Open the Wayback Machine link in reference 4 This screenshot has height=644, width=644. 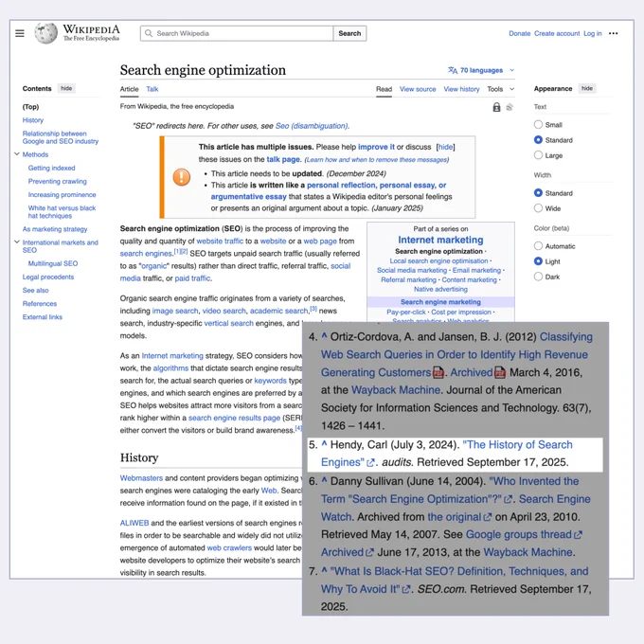[396, 390]
